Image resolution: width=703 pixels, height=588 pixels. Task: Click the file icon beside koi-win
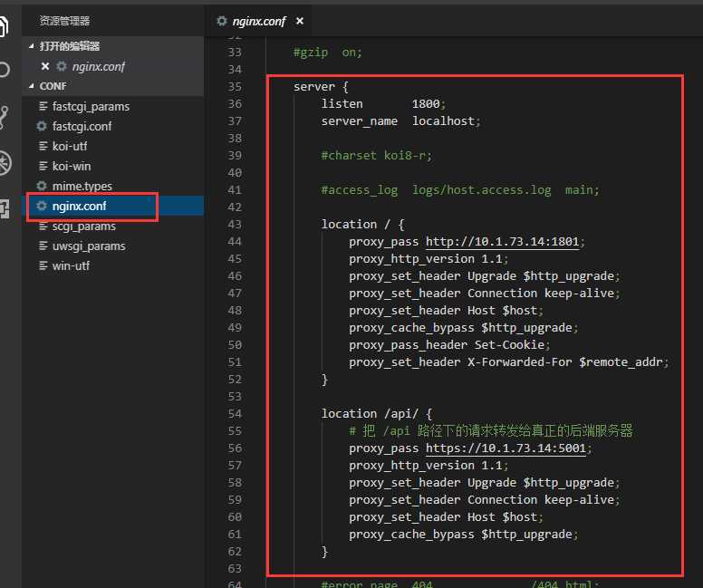[x=43, y=166]
